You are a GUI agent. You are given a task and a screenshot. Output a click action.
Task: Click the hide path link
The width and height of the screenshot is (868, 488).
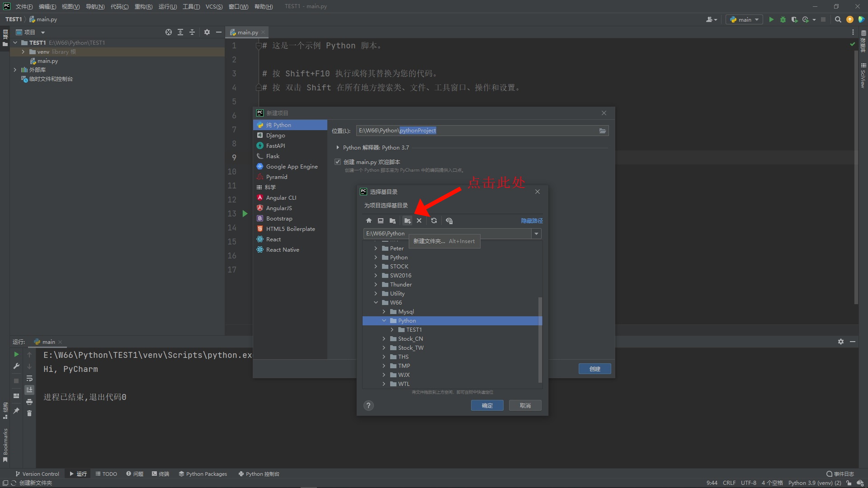[x=532, y=221]
